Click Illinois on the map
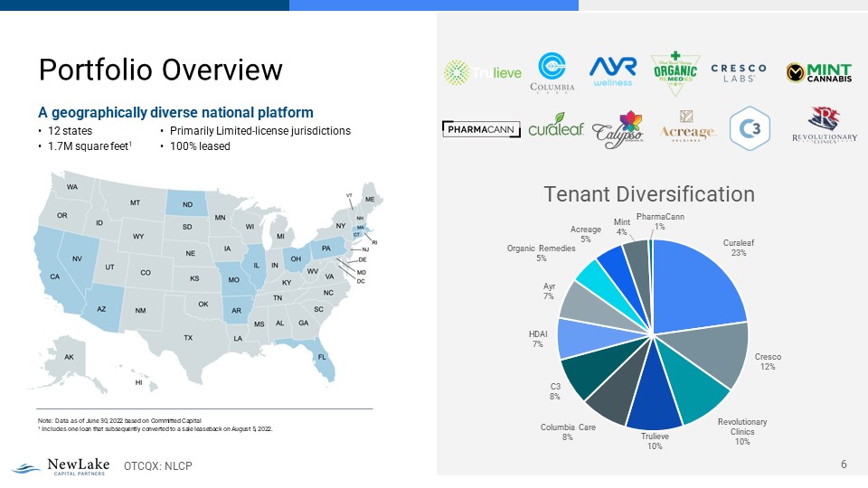Image resolution: width=868 pixels, height=488 pixels. pos(256,267)
